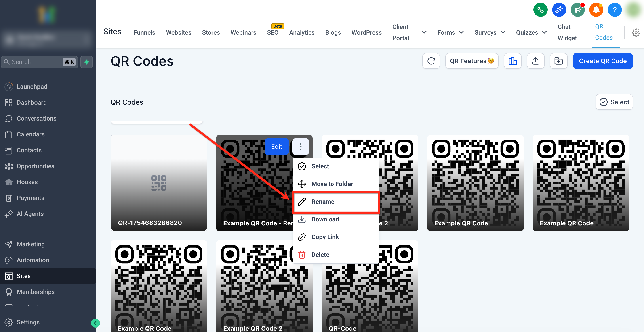Open the QR analytics bar chart icon

coord(512,61)
